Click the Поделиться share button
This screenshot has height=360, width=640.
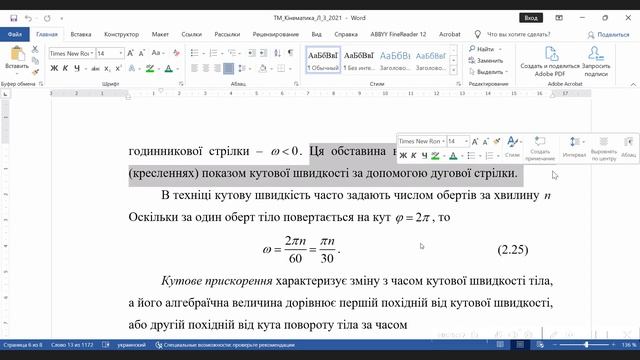[609, 35]
